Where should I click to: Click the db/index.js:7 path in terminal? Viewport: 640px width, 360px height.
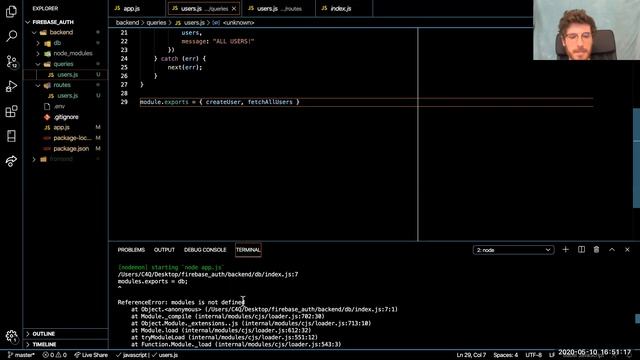tap(208, 275)
